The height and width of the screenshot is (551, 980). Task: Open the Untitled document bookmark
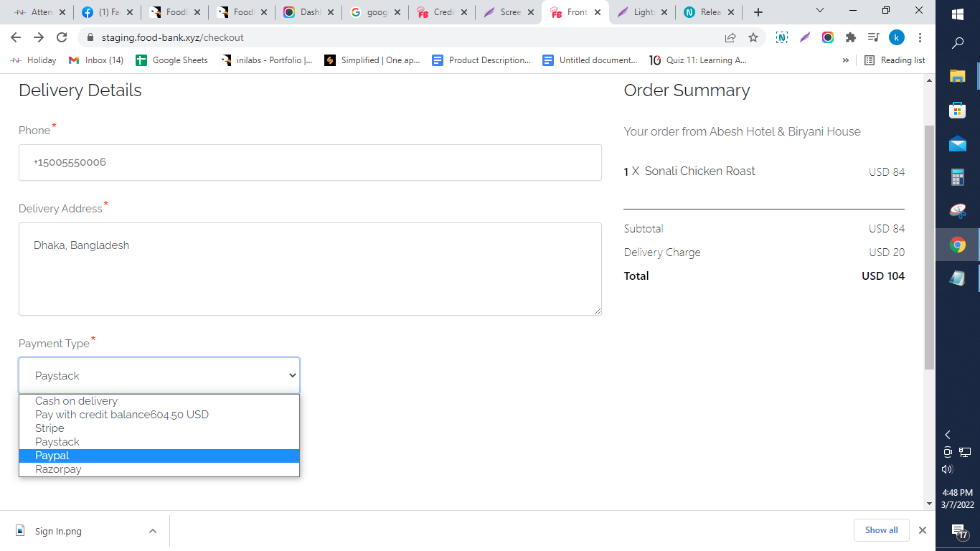pyautogui.click(x=590, y=60)
